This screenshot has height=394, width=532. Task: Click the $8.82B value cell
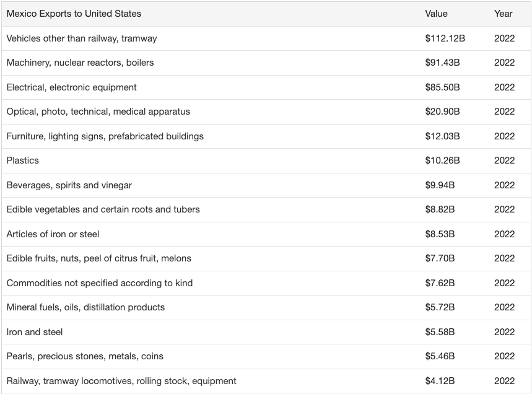click(440, 209)
